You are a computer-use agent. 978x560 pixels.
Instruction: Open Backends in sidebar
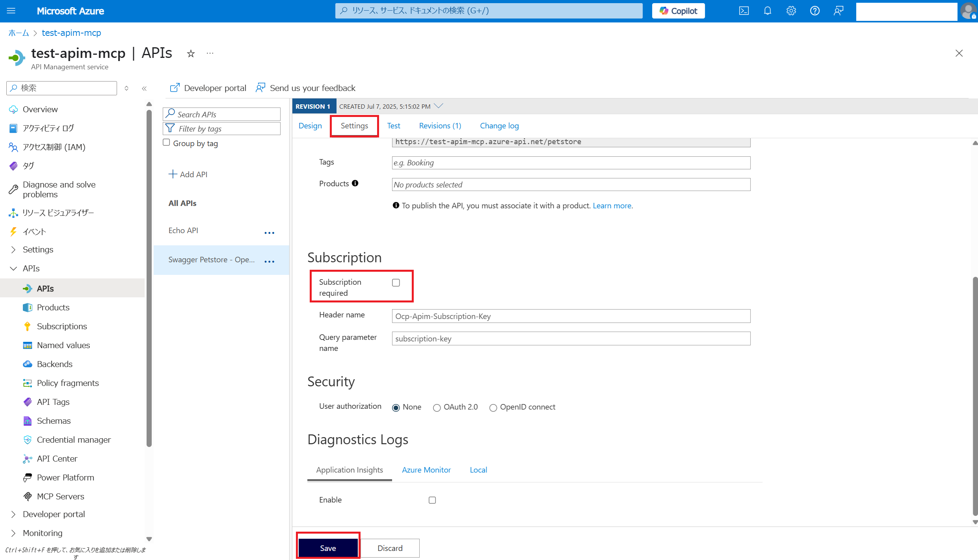[55, 364]
